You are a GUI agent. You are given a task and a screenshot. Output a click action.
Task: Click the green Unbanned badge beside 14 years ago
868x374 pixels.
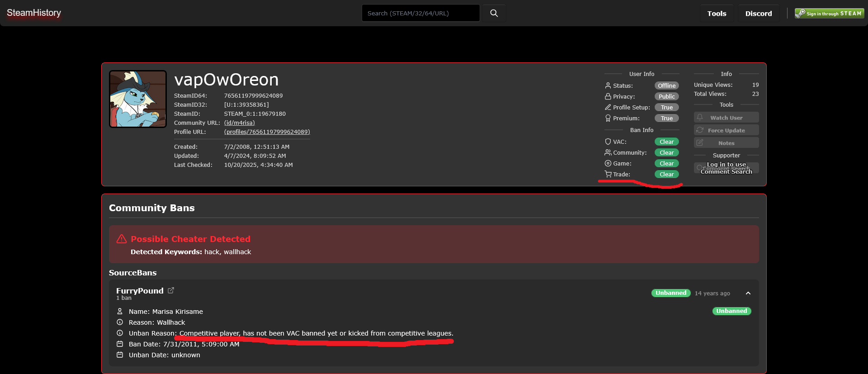(x=671, y=293)
